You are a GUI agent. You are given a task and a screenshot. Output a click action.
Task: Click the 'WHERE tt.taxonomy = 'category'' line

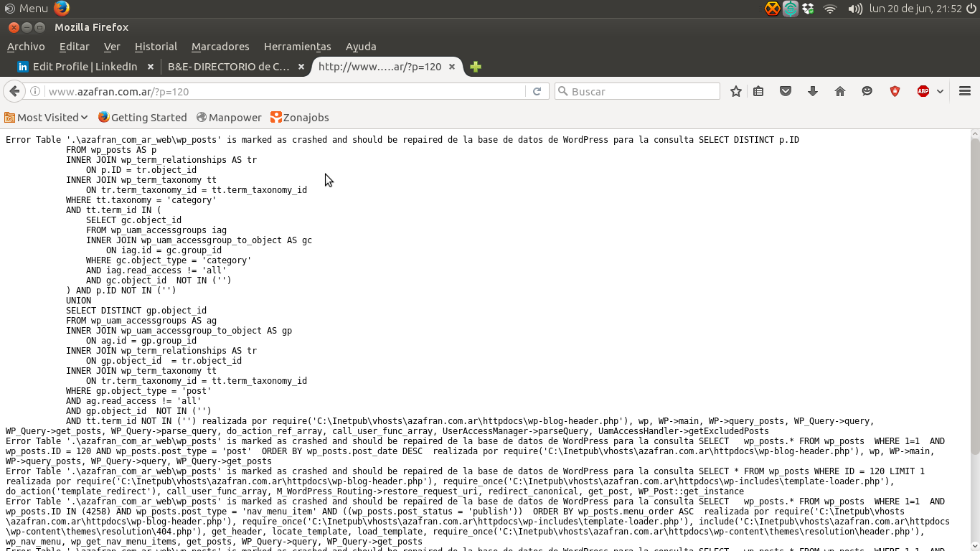[141, 200]
